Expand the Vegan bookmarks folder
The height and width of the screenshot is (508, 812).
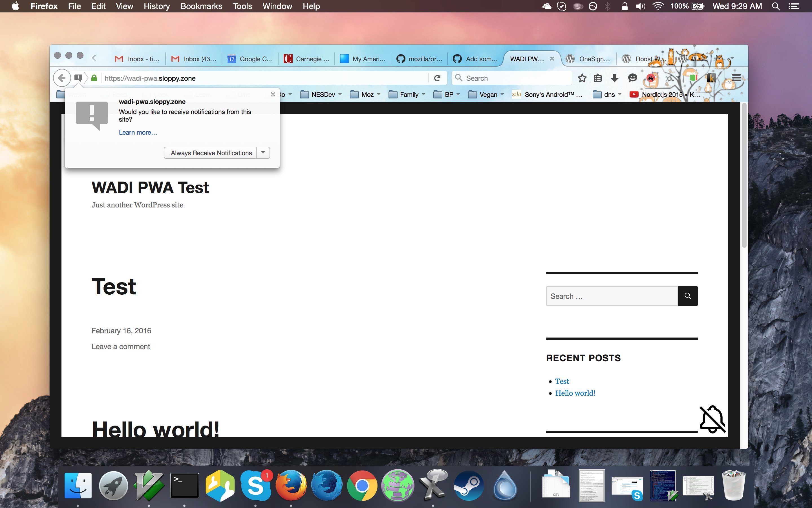click(x=486, y=95)
